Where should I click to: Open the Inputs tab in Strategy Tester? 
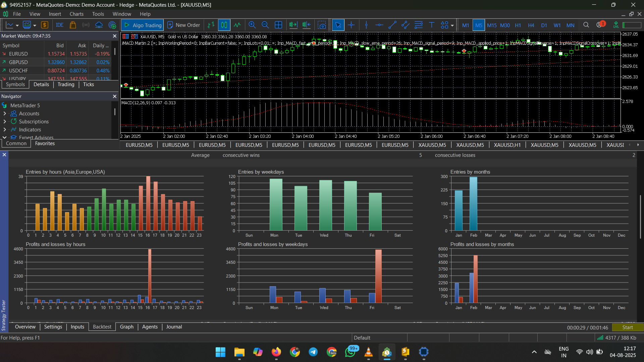coord(77,327)
